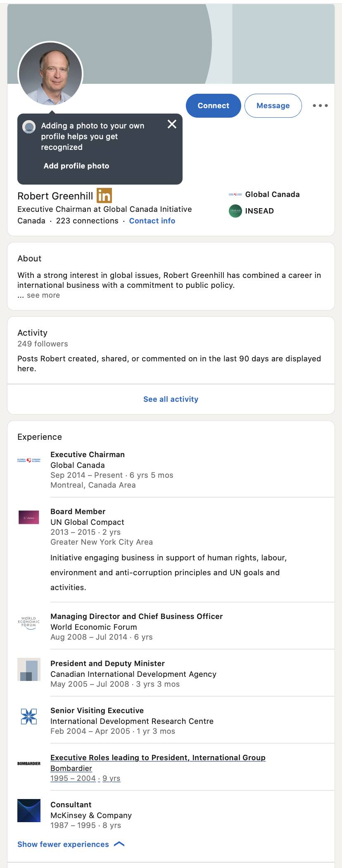Click the UN Global Compact logo
Screen dimensions: 342x868
(29, 517)
